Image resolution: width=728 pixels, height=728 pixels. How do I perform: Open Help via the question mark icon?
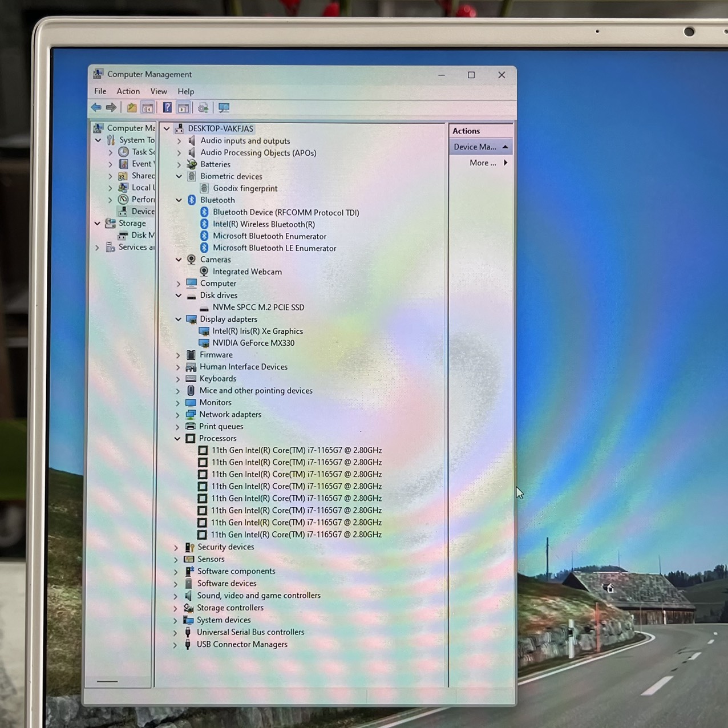point(167,107)
